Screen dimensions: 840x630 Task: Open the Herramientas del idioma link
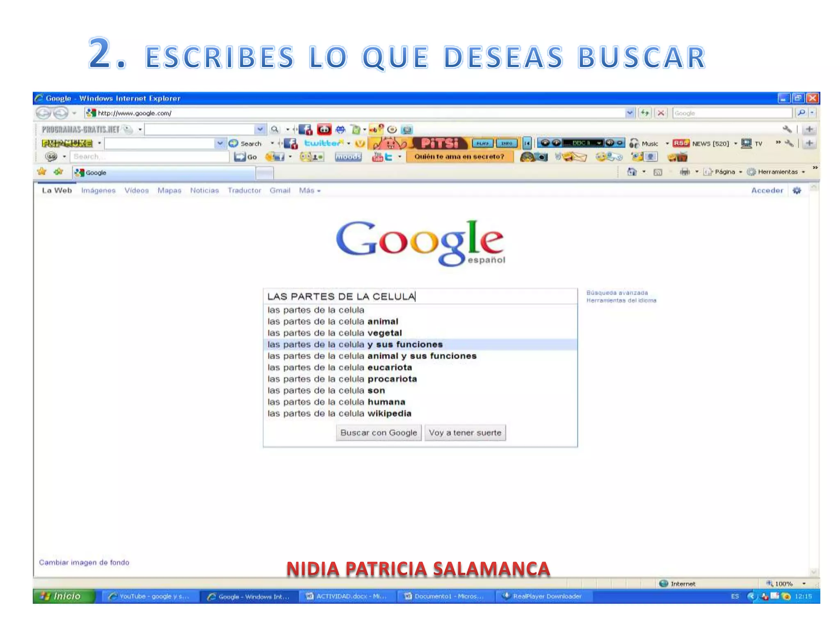[x=621, y=301]
